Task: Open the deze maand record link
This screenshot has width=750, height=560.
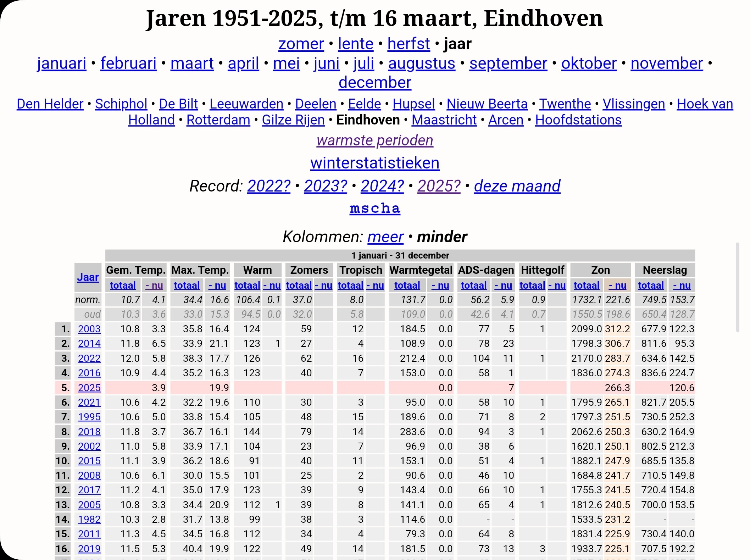Action: (x=517, y=186)
